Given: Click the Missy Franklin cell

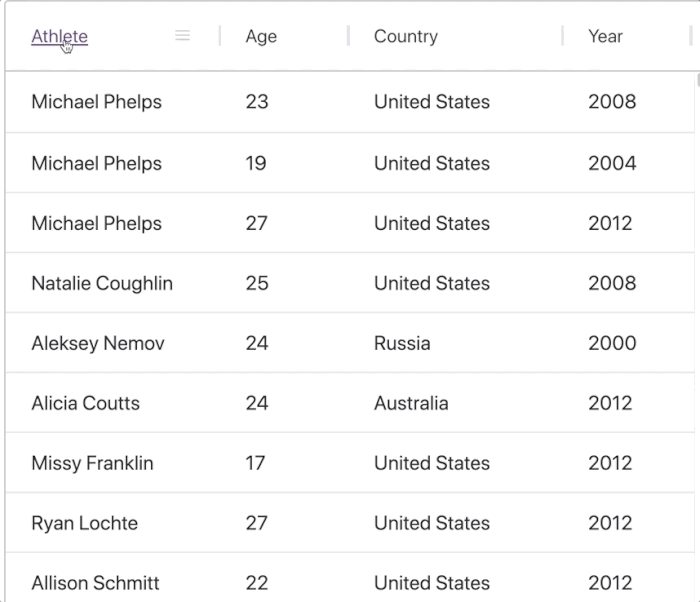Looking at the screenshot, I should point(92,464).
